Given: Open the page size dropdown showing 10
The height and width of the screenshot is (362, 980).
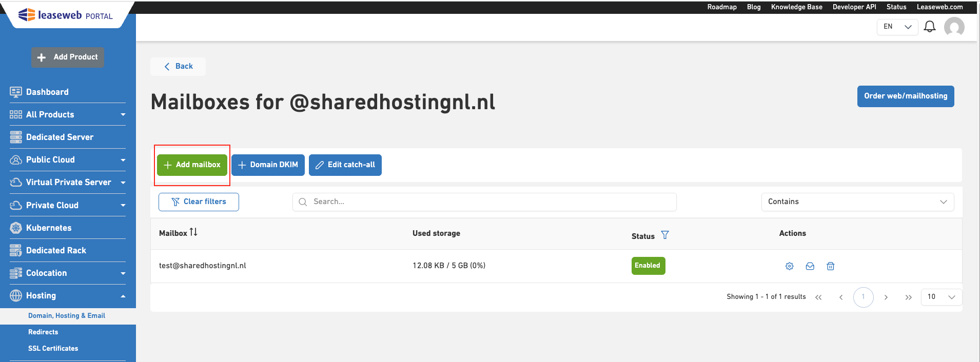Looking at the screenshot, I should (x=942, y=297).
